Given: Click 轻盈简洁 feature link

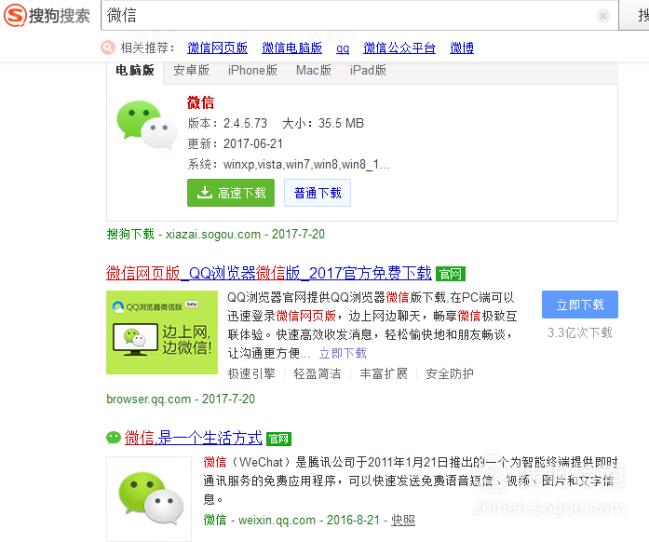Looking at the screenshot, I should tap(317, 374).
